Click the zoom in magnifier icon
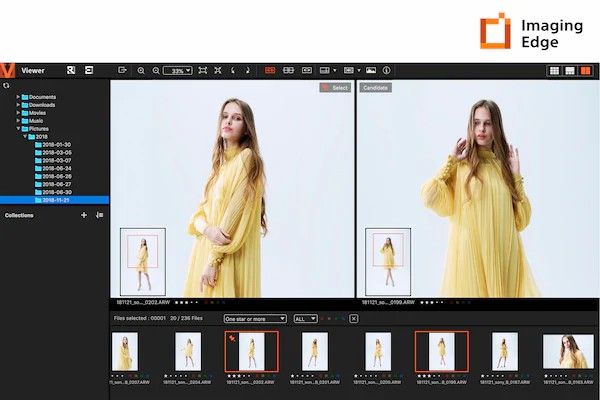The image size is (600, 400). (x=141, y=70)
